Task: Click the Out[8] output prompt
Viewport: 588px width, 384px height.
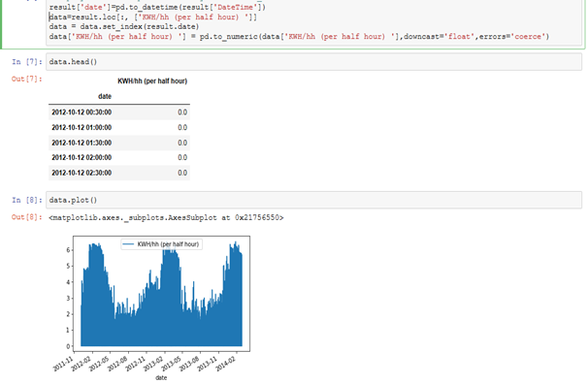Action: click(x=26, y=217)
